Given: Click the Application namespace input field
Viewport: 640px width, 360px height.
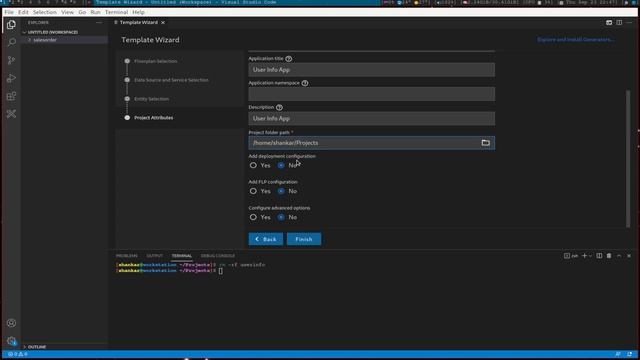Looking at the screenshot, I should [x=371, y=94].
